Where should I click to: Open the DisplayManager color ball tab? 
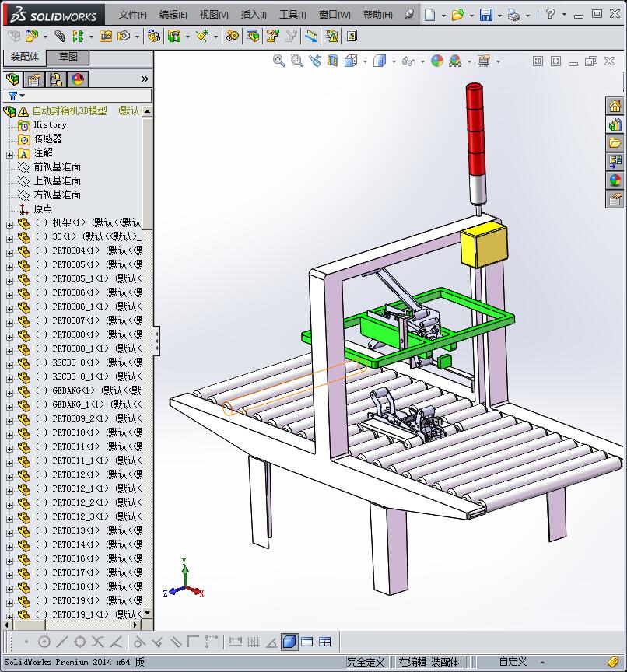coord(78,79)
